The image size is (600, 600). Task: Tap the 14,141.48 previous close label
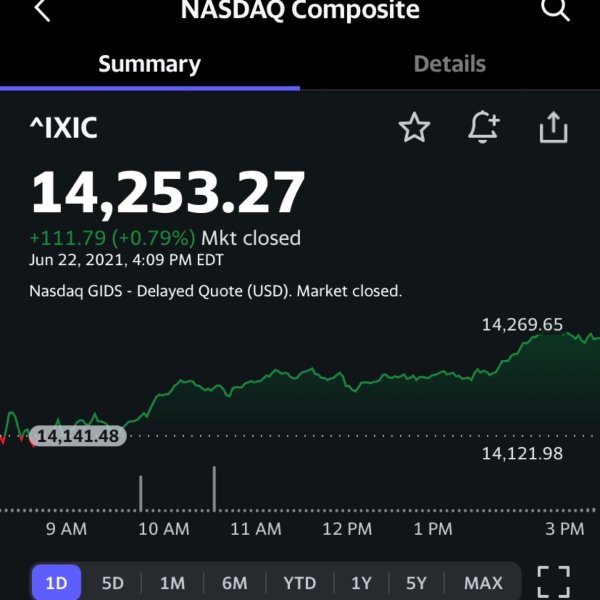pyautogui.click(x=78, y=436)
